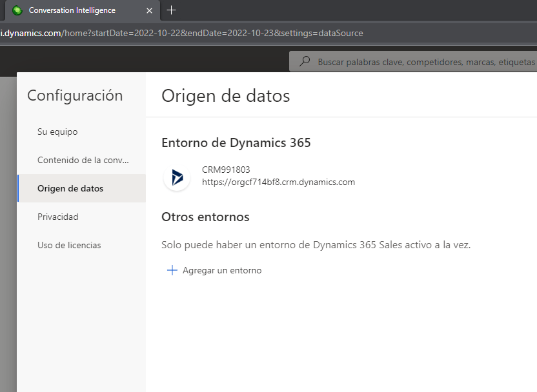Close the Conversation Intelligence browser tab
The image size is (537, 392).
tap(150, 10)
